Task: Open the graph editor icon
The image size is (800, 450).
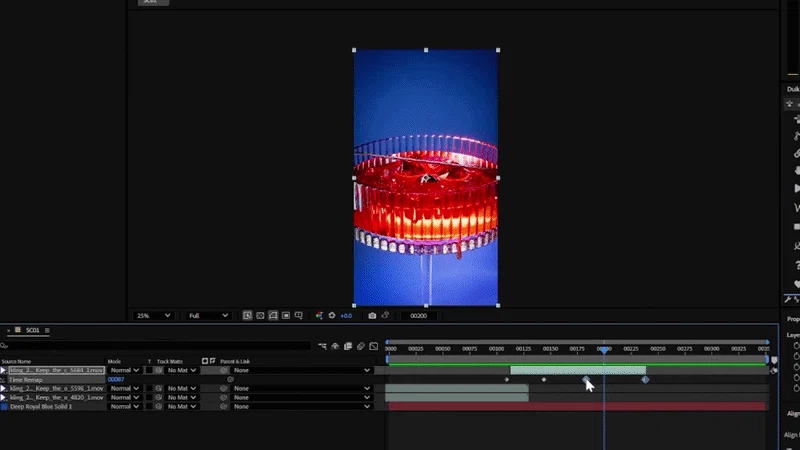Action: click(x=373, y=346)
